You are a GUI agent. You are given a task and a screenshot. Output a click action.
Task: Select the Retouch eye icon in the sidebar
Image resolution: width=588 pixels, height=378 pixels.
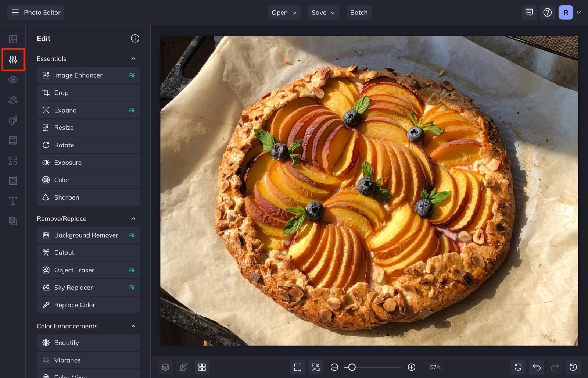13,79
